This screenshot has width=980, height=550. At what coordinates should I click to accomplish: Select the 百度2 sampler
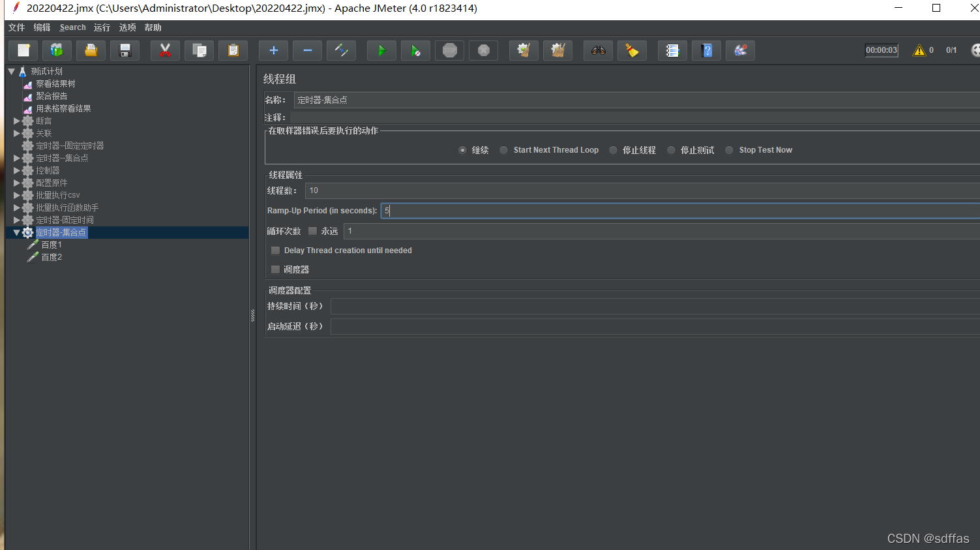point(52,257)
